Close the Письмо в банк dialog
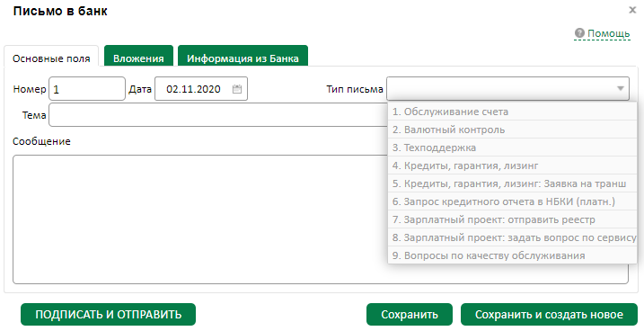The width and height of the screenshot is (644, 331). [632, 10]
